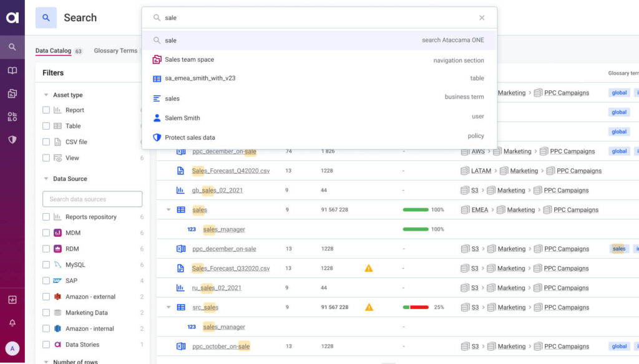Viewport: 639px width, 364px height.
Task: Click the Ataccama logo at top left
Action: [x=12, y=17]
